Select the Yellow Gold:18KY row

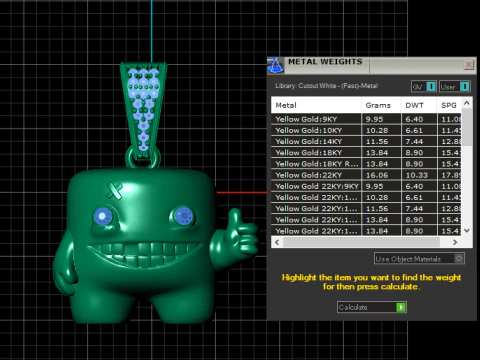(x=366, y=153)
